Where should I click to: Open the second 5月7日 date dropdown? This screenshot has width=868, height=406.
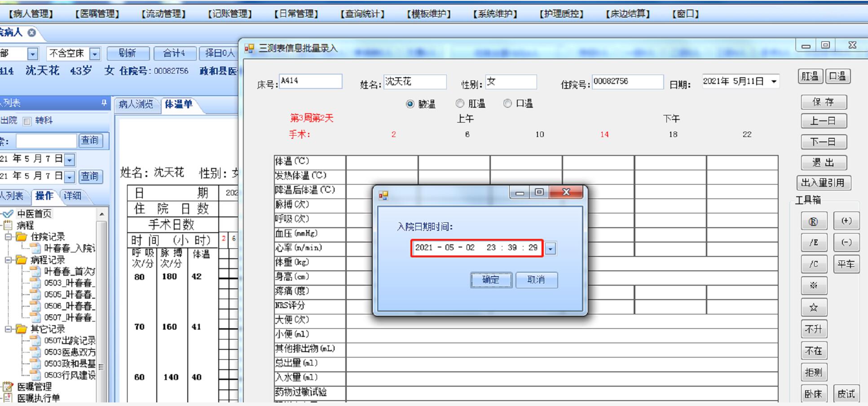coord(69,177)
